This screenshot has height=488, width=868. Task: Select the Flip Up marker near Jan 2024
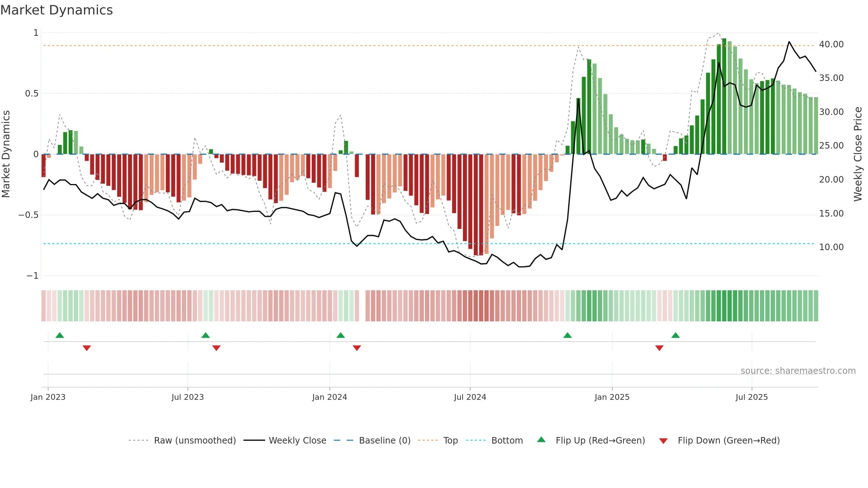pyautogui.click(x=341, y=335)
